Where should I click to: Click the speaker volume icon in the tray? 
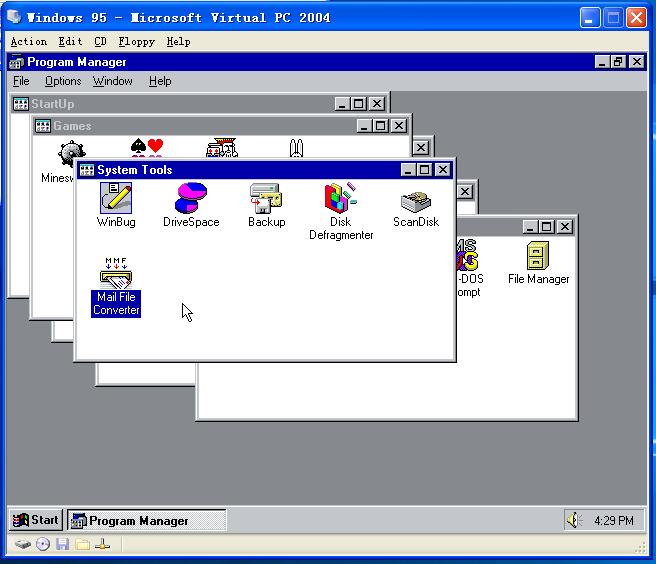pos(574,520)
